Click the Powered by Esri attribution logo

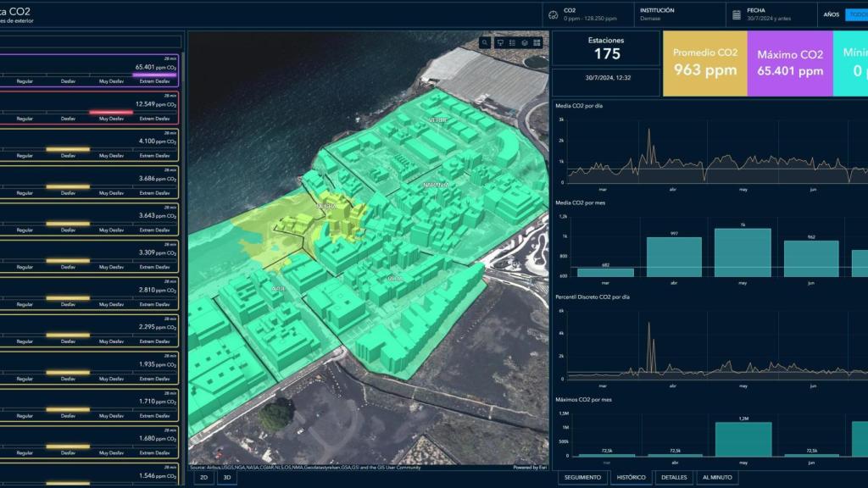click(530, 465)
